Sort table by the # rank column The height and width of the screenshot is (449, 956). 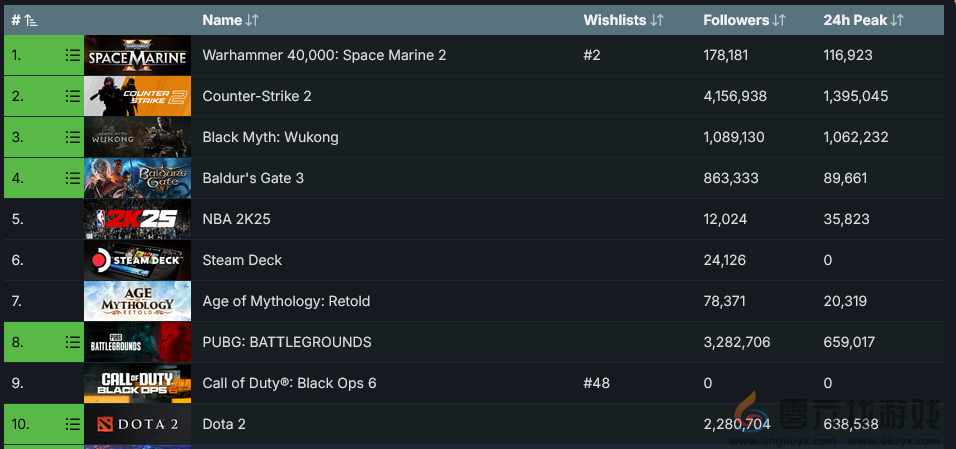tap(24, 20)
